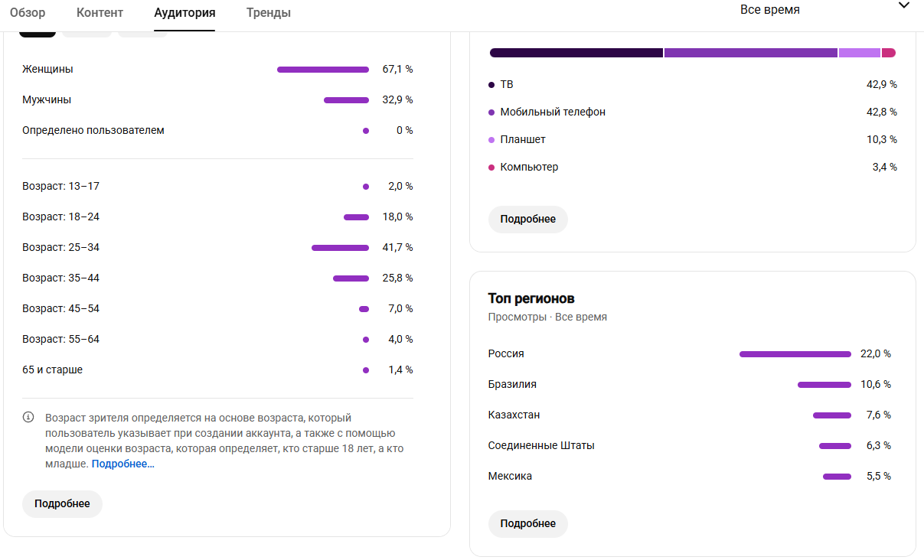The width and height of the screenshot is (924, 560).
Task: Click the Женщины percentage bar
Action: 323,70
